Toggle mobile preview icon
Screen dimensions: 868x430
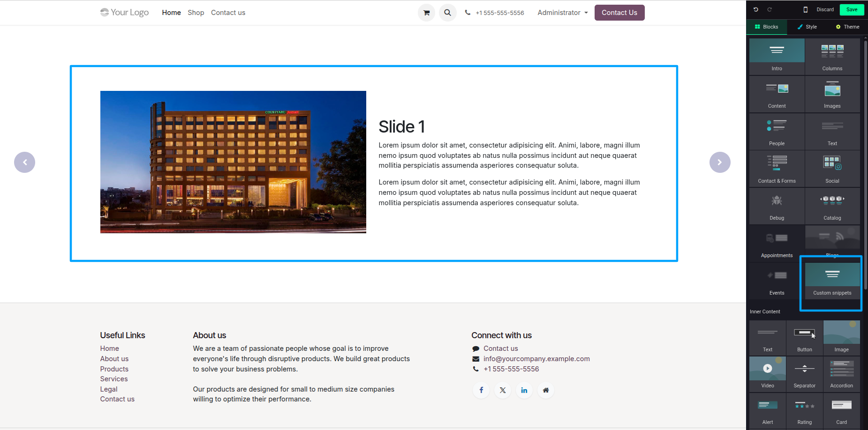[806, 9]
